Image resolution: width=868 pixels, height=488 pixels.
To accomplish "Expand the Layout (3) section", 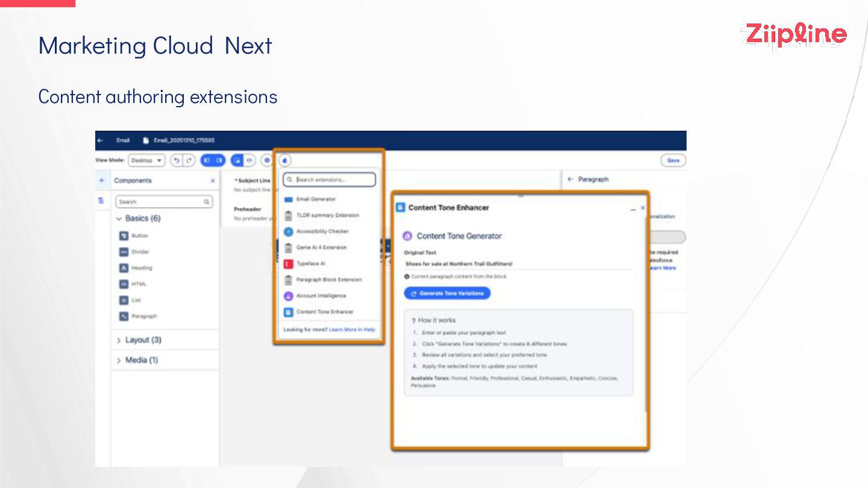I will [139, 340].
